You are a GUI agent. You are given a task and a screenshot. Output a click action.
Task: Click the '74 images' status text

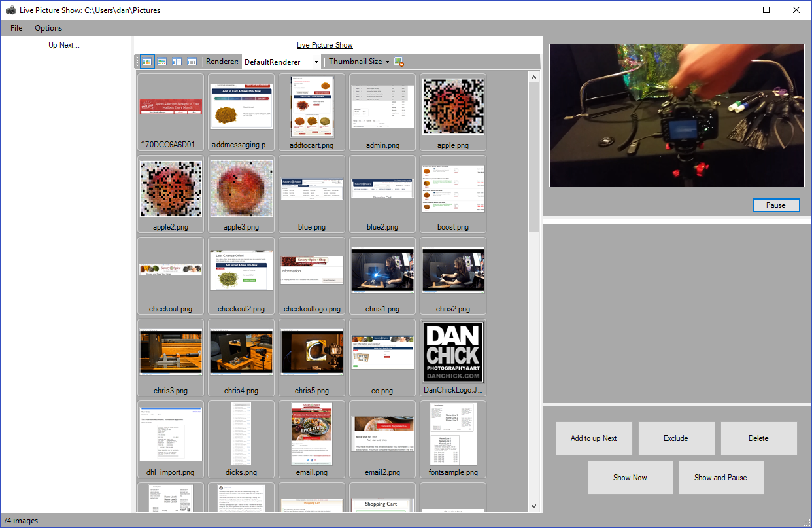[21, 521]
